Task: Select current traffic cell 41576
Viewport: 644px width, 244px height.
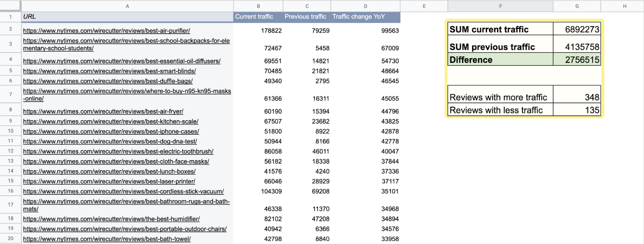Action: click(x=258, y=171)
